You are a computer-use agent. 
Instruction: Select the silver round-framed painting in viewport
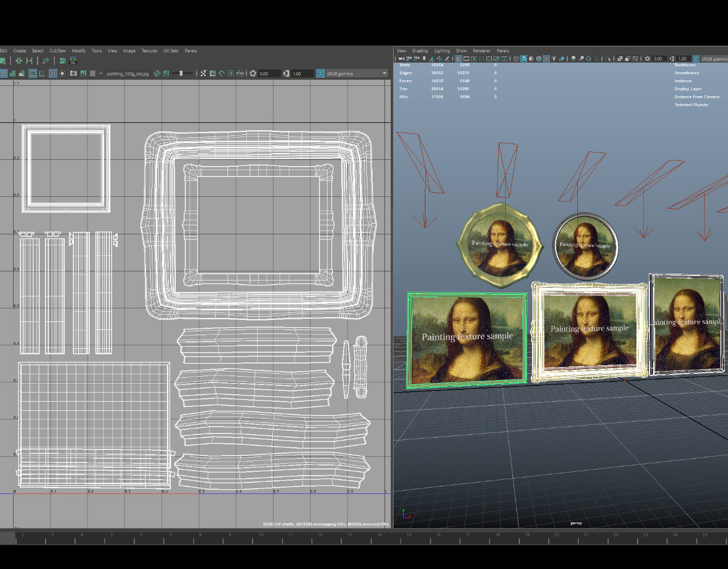585,246
